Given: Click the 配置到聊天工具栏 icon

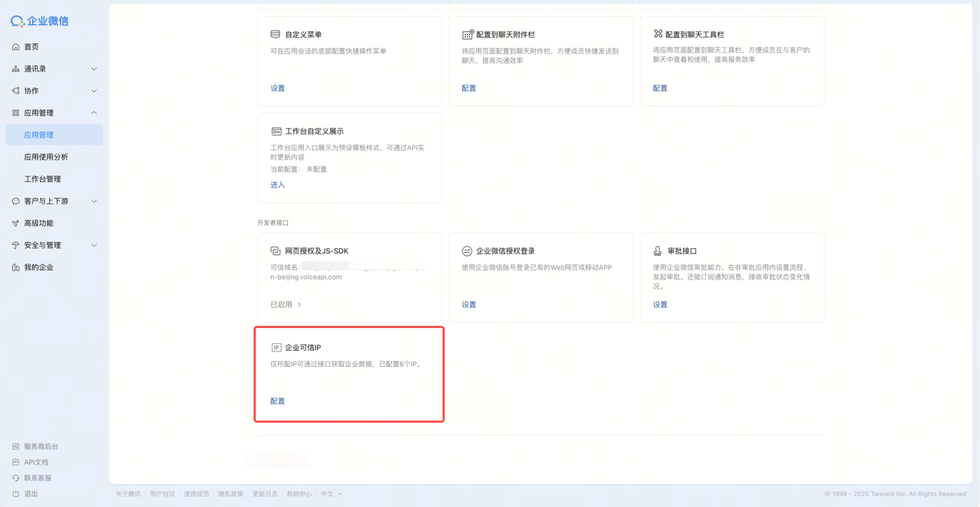Looking at the screenshot, I should (658, 34).
